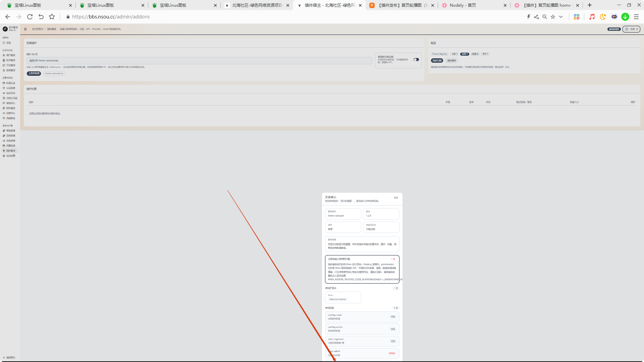Click the Prisma Registry badge
644x362 pixels.
(x=440, y=54)
